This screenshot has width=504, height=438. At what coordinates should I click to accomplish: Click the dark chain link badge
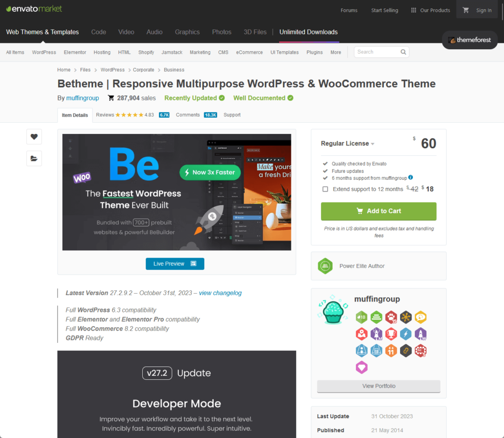[406, 351]
